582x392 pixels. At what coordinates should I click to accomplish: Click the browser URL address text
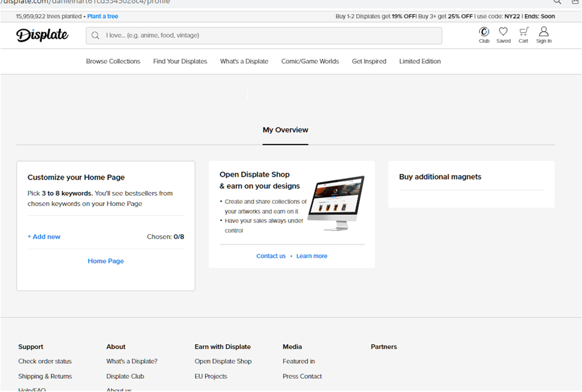pos(85,2)
